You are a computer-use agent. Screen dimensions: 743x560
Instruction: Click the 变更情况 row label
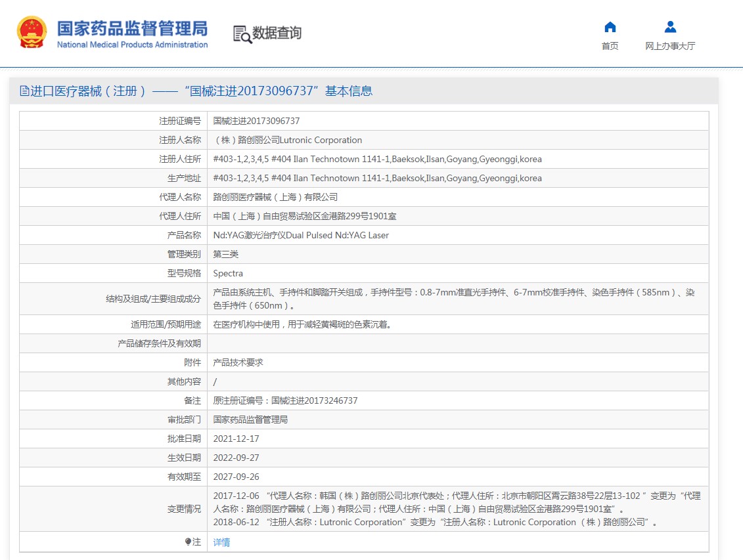tap(185, 509)
